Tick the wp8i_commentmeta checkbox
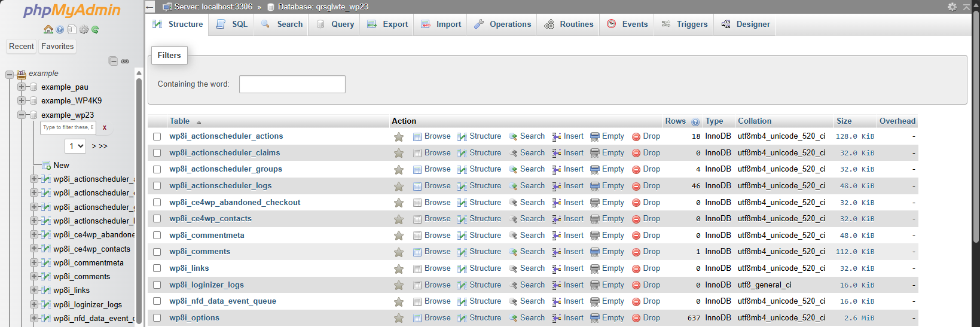The width and height of the screenshot is (980, 327). pyautogui.click(x=157, y=236)
